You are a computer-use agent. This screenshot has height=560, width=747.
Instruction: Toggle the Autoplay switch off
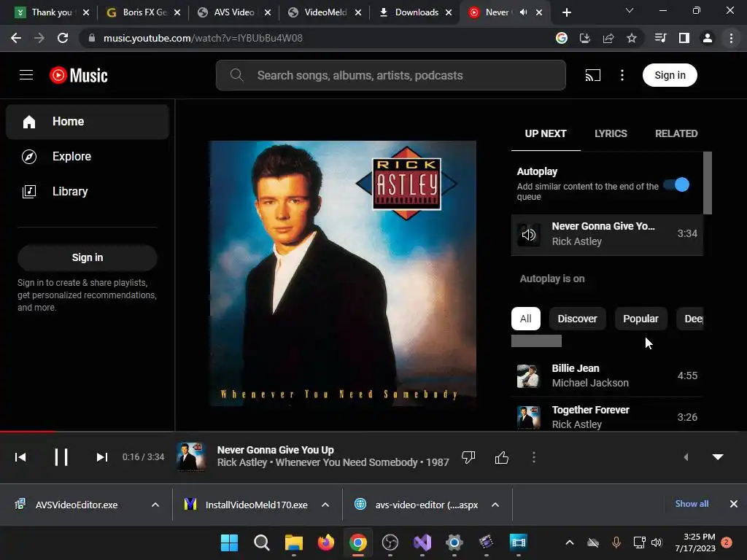pos(677,184)
